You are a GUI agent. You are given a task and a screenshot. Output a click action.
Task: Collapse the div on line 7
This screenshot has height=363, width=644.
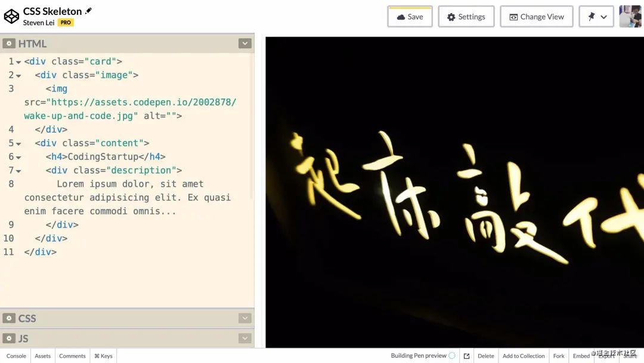[16, 170]
